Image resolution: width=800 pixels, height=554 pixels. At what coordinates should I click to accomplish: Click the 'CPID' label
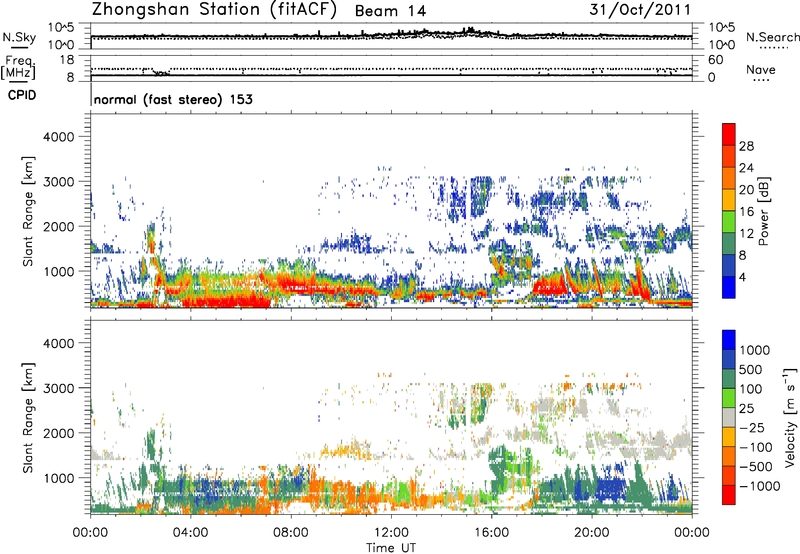22,95
